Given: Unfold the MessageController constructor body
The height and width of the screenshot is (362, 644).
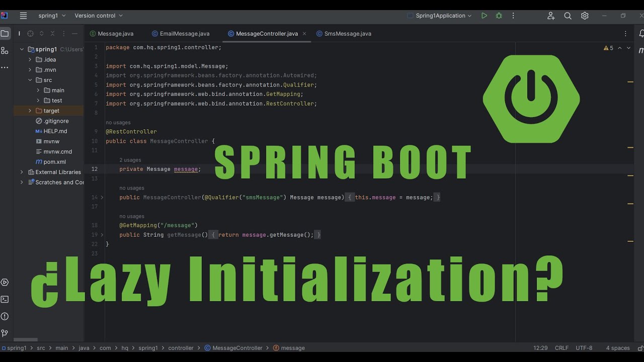Looking at the screenshot, I should pyautogui.click(x=102, y=198).
